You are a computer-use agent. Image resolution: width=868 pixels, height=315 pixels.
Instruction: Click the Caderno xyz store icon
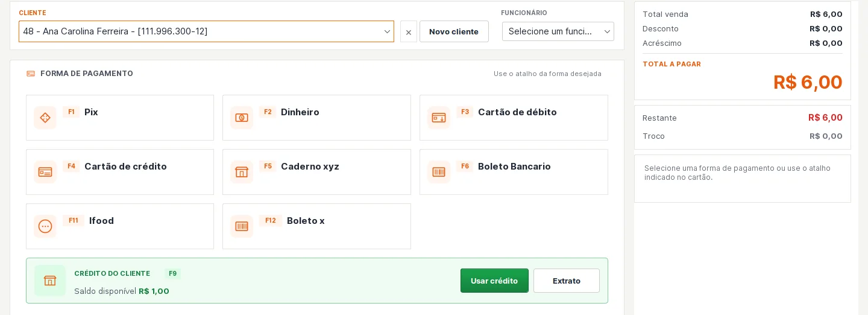point(242,172)
